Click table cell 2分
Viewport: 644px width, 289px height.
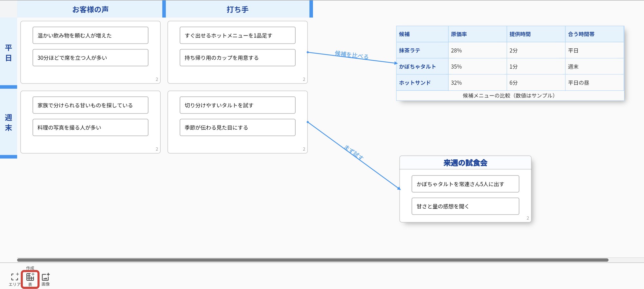pyautogui.click(x=536, y=50)
